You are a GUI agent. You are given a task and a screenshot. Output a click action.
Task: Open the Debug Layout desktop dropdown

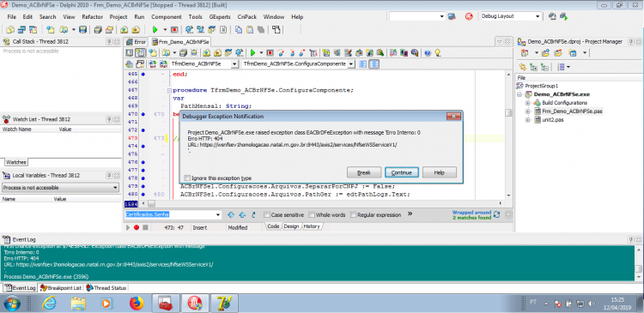(538, 16)
